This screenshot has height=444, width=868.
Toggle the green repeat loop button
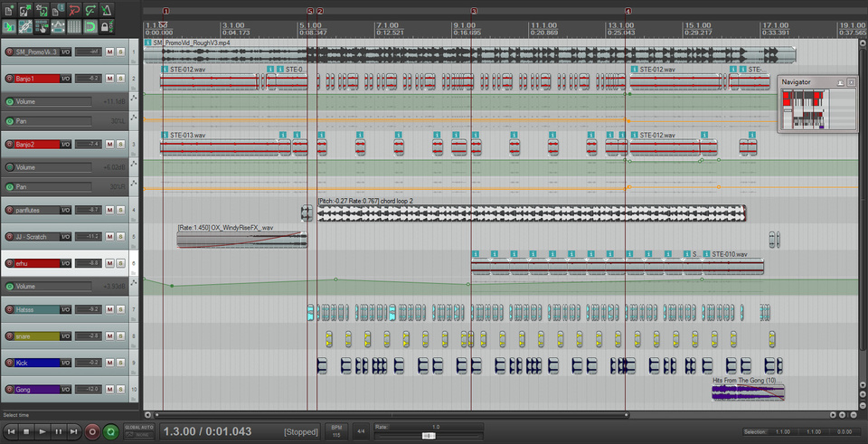(110, 432)
